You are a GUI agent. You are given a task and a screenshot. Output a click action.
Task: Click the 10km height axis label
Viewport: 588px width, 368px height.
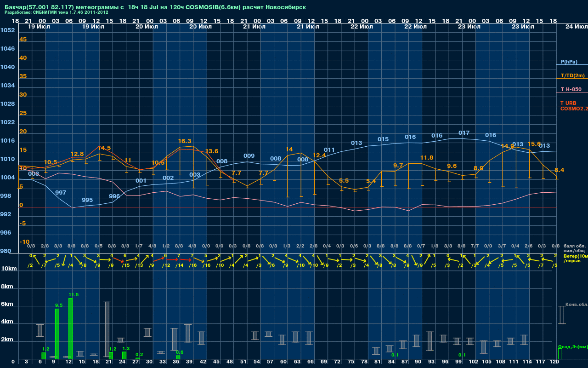point(8,269)
